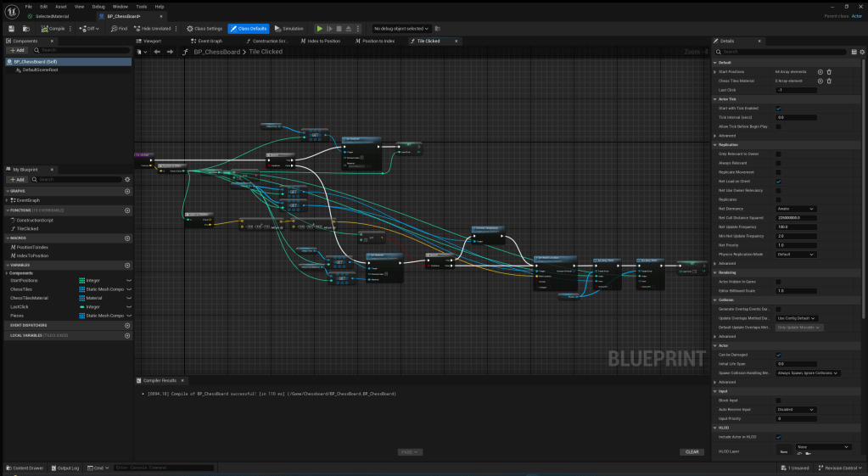Open the Content Drawer
Screen dimensions: 868x476
[26, 468]
